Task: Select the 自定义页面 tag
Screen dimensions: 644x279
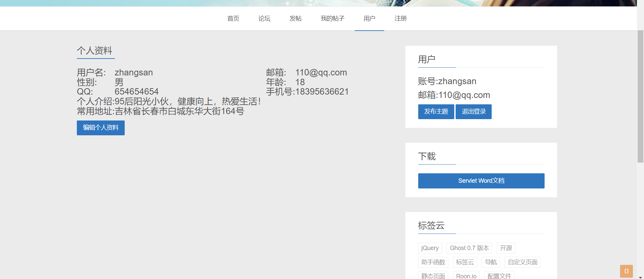Action: (522, 262)
